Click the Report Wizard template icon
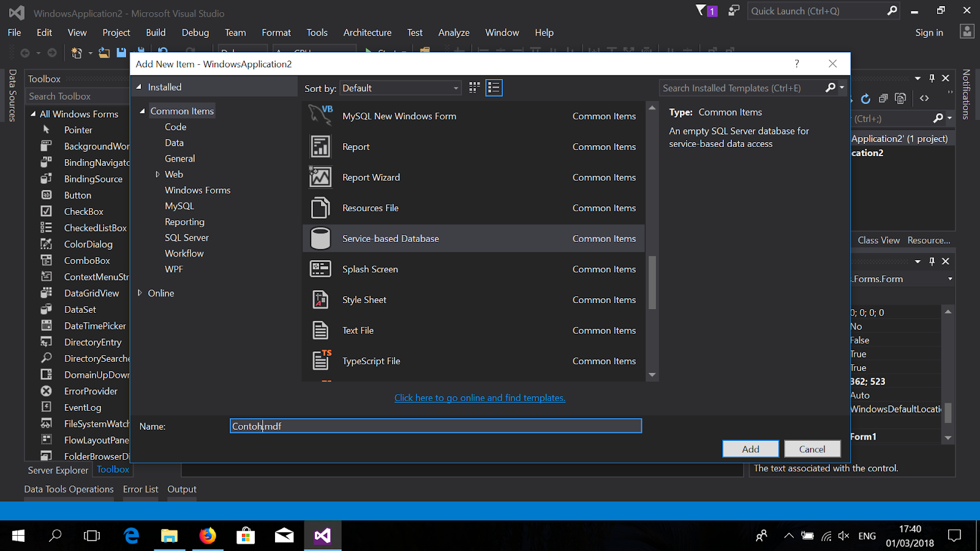 click(x=320, y=177)
